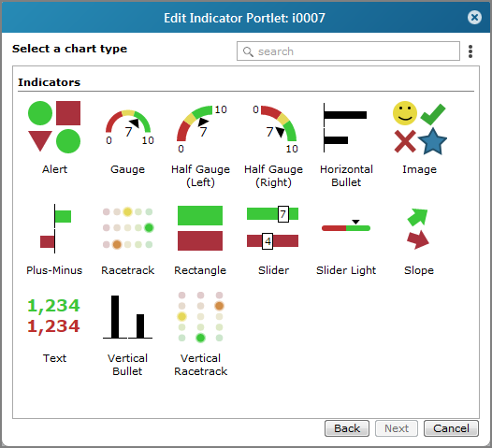Select the Plus-Minus indicator icon

coord(55,228)
